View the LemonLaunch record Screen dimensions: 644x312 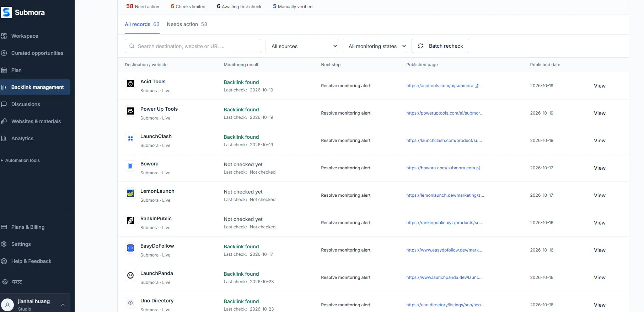click(x=600, y=195)
